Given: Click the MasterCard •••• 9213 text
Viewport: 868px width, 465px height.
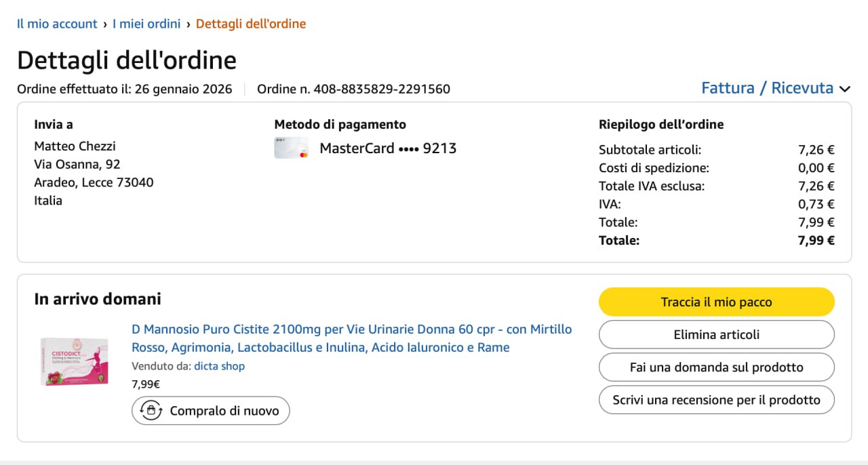Looking at the screenshot, I should 388,148.
